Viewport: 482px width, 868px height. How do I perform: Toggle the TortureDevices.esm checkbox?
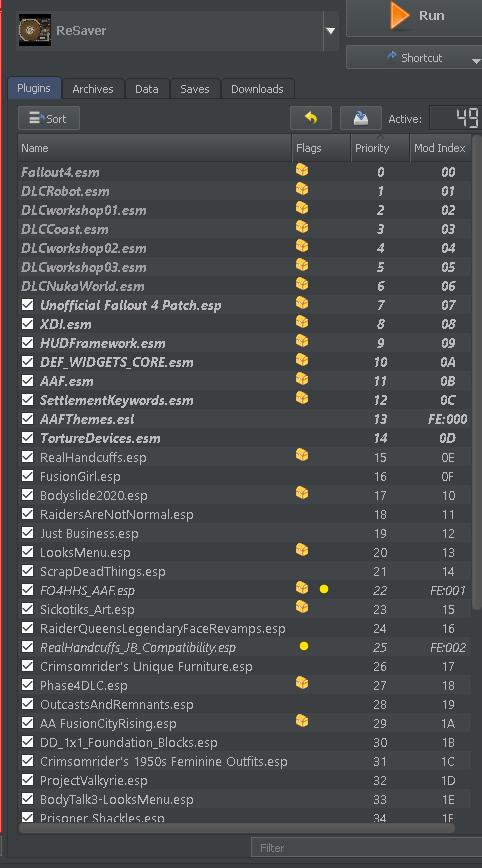(x=28, y=438)
